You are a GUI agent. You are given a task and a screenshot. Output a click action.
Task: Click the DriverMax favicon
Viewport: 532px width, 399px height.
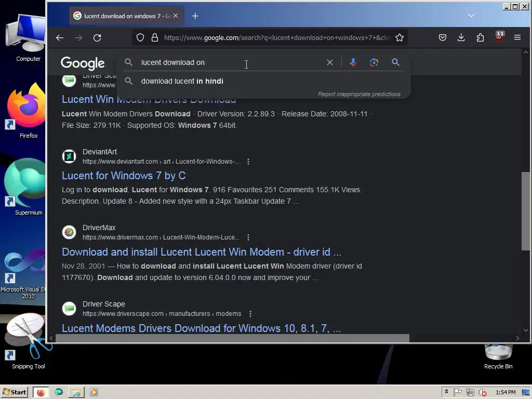pos(69,232)
